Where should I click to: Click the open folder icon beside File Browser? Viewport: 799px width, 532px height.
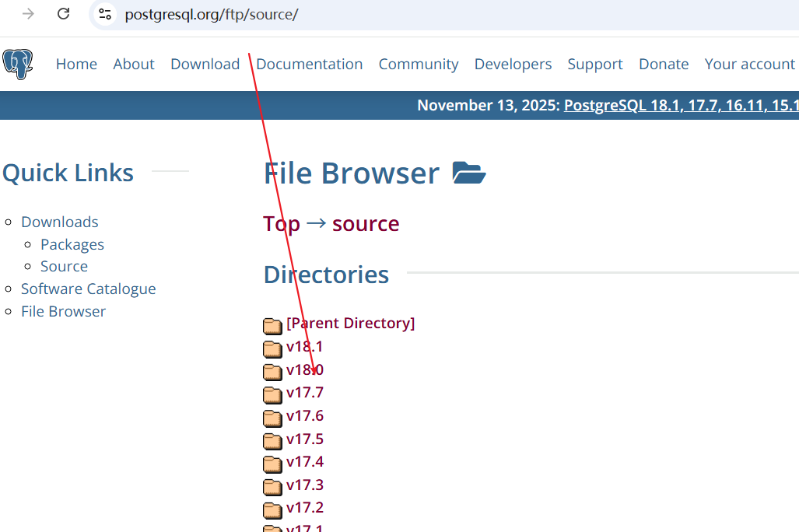coord(469,173)
